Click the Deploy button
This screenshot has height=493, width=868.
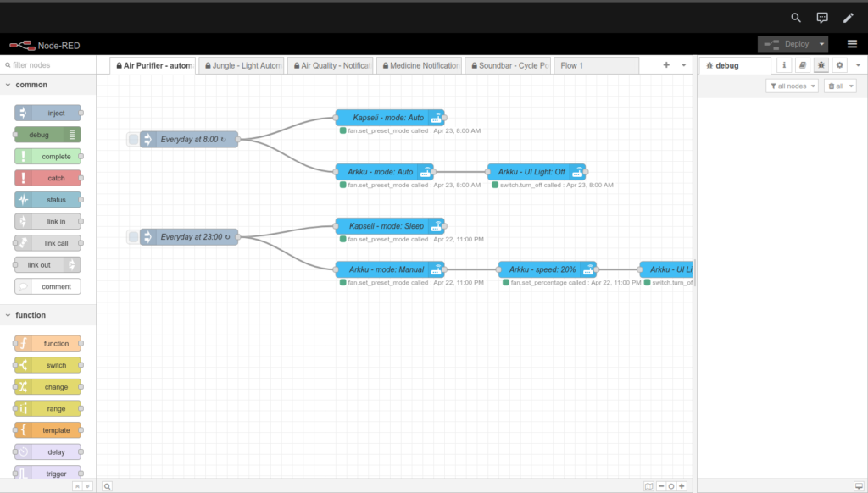(x=790, y=44)
